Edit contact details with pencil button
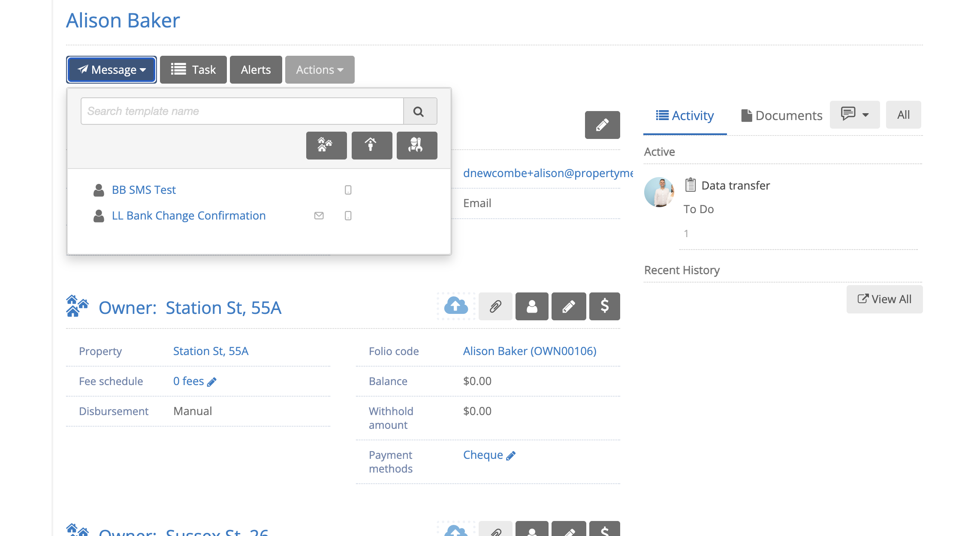 pos(602,125)
